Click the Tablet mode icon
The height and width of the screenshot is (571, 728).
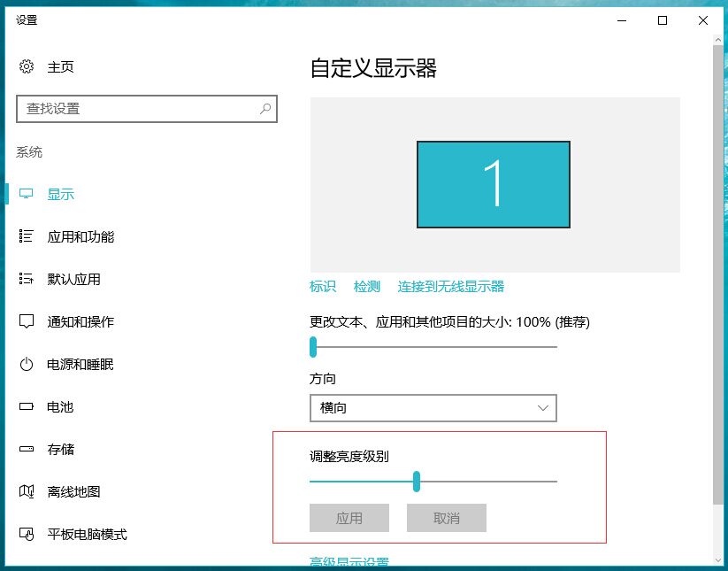(27, 535)
